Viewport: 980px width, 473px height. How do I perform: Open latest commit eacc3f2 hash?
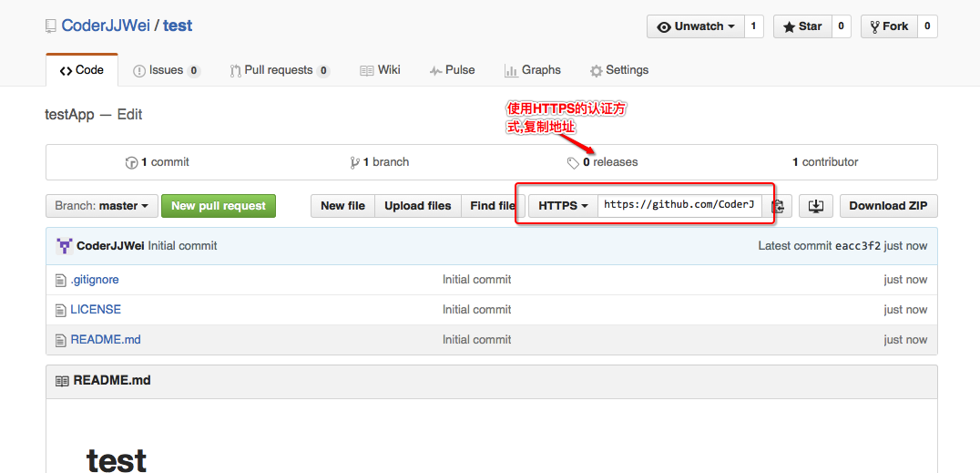pyautogui.click(x=858, y=246)
